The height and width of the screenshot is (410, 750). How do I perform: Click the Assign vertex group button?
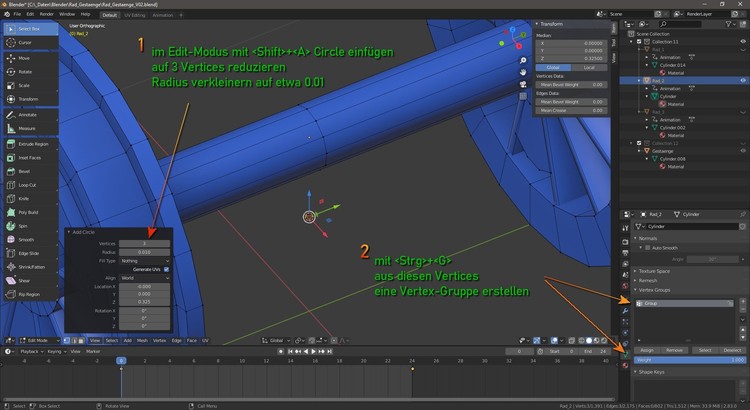coord(648,350)
